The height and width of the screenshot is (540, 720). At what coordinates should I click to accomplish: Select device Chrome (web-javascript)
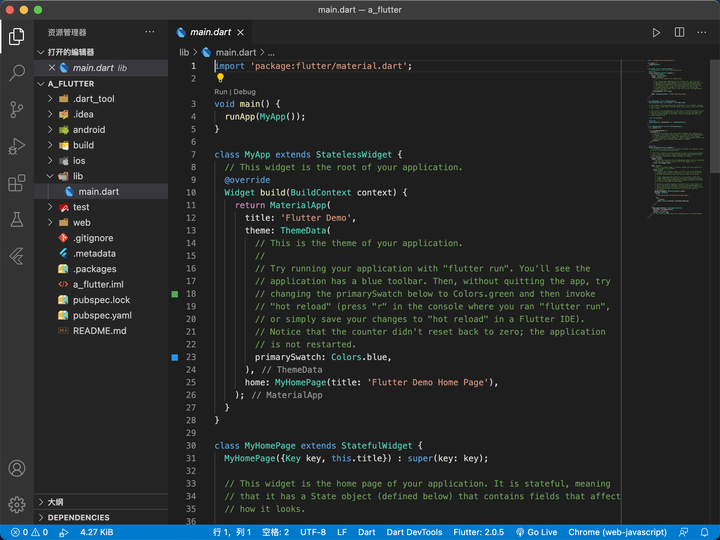point(618,532)
